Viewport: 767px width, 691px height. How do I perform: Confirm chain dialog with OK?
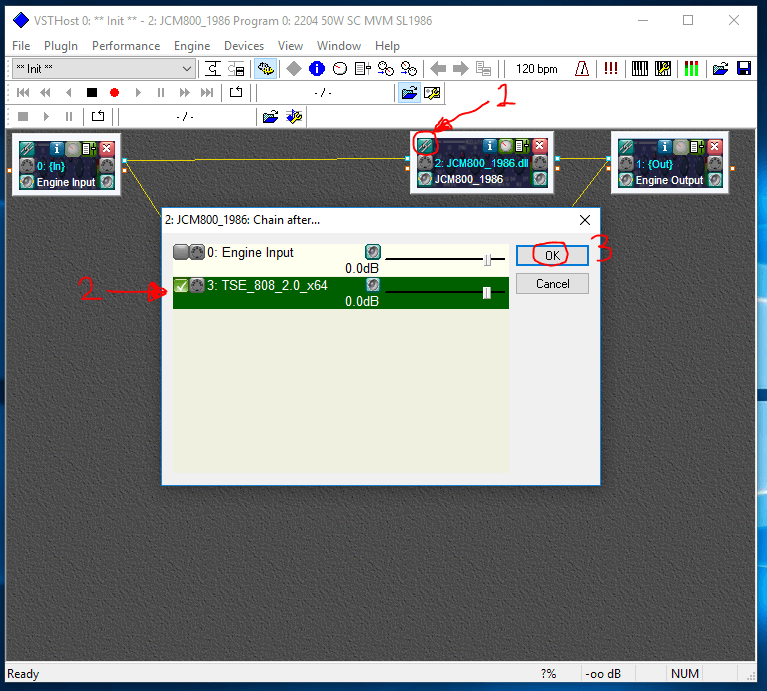tap(552, 255)
